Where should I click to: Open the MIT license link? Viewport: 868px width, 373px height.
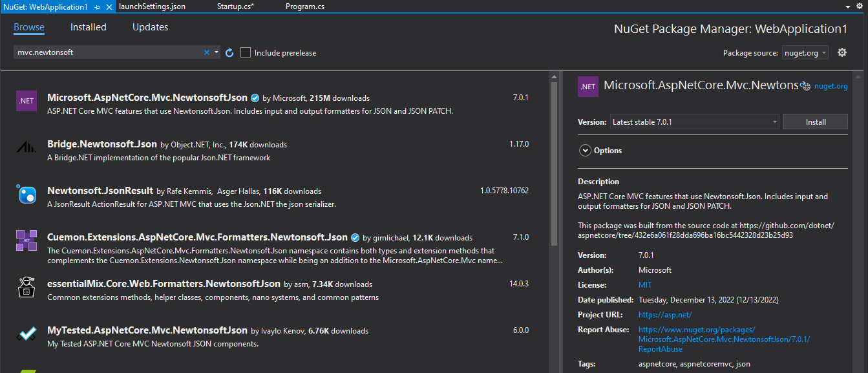pos(644,284)
